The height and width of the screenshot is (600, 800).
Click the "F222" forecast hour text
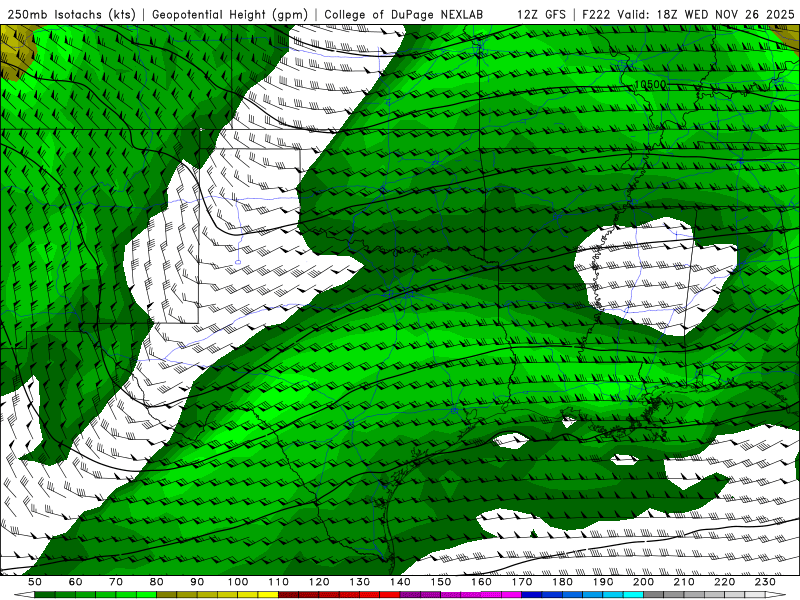point(596,15)
